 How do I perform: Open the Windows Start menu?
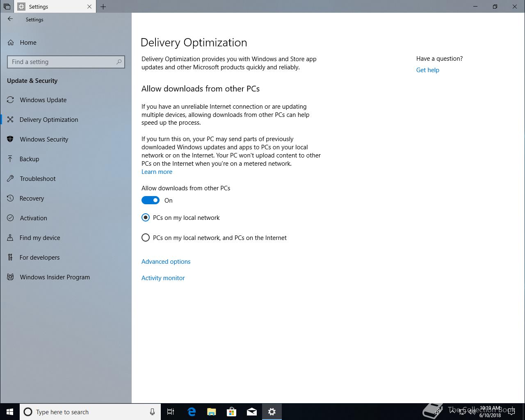pos(10,412)
